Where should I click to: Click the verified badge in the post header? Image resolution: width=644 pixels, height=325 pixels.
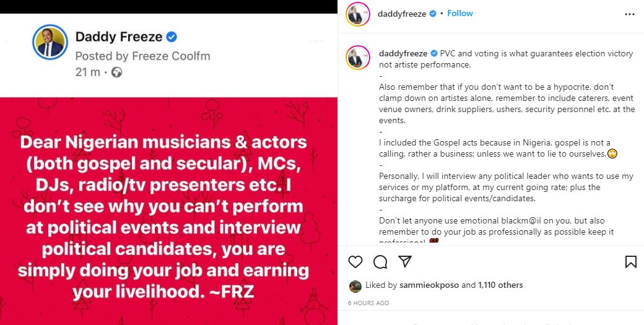coord(433,14)
